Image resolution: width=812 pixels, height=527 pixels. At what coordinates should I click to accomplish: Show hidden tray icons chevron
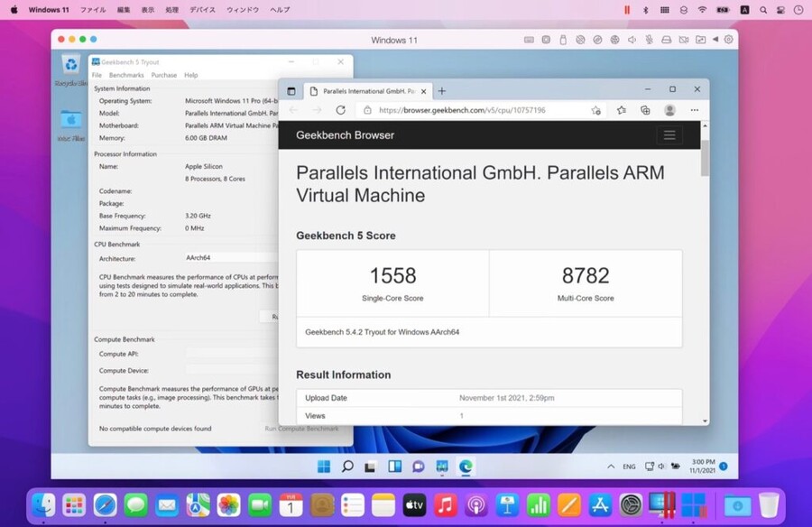point(611,467)
